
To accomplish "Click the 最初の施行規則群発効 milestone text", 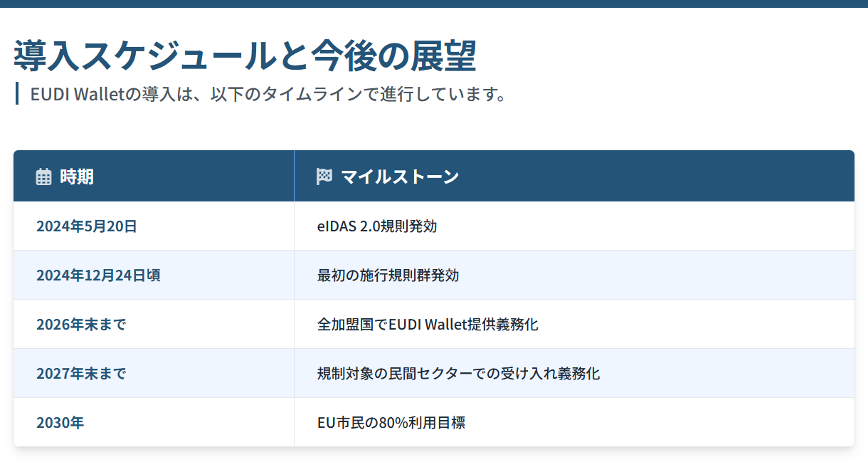I will point(388,275).
